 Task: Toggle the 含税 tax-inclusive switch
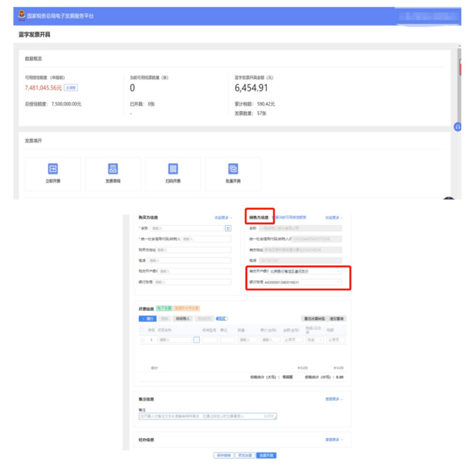[x=222, y=318]
